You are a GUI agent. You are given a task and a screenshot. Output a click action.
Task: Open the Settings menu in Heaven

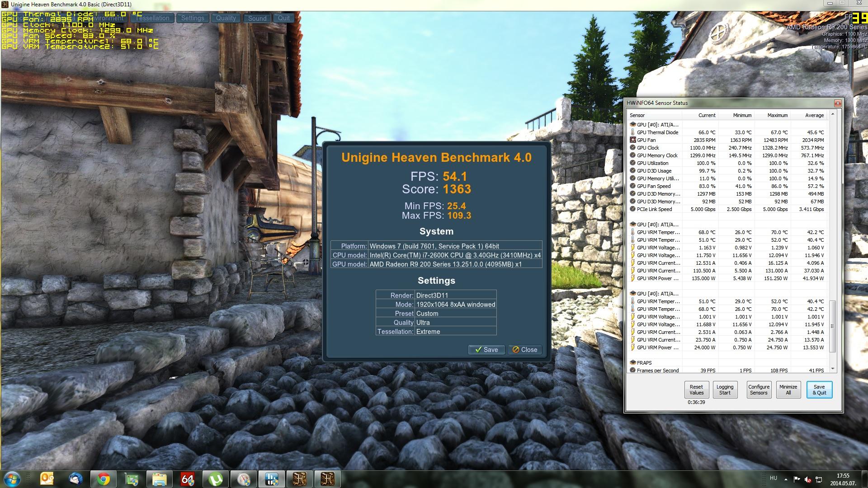click(x=193, y=18)
